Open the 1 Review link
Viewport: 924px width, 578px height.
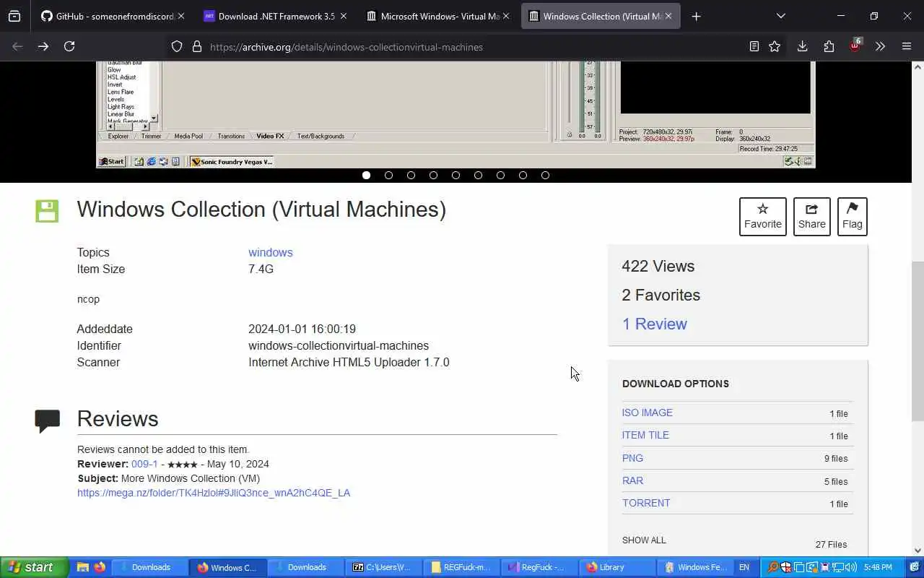(x=654, y=324)
